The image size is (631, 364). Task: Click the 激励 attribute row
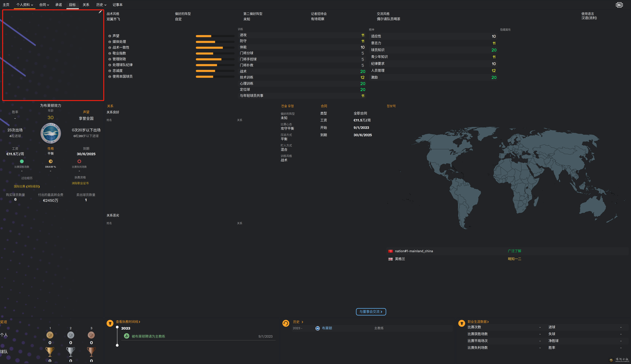click(x=433, y=78)
